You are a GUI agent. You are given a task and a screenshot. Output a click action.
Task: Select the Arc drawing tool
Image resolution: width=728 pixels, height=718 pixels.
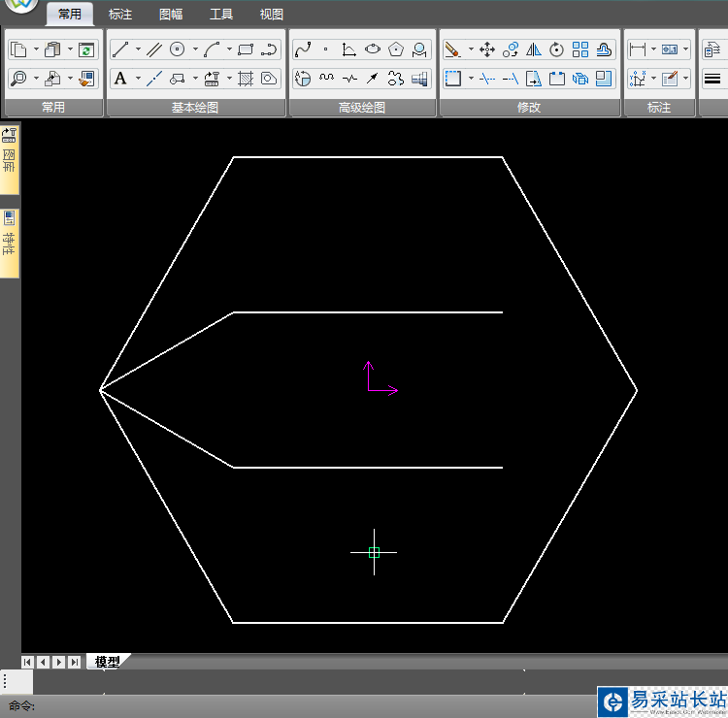tap(212, 49)
